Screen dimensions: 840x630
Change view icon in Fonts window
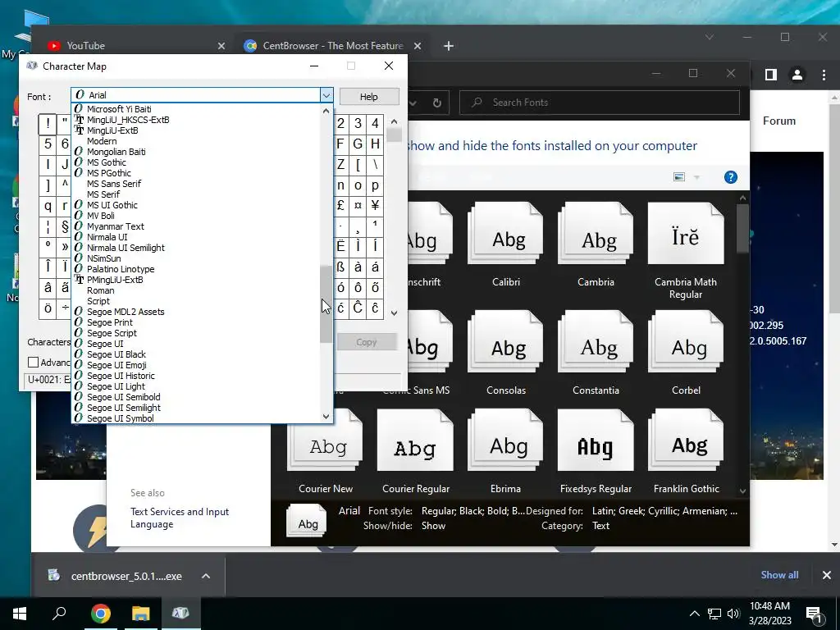coord(679,177)
